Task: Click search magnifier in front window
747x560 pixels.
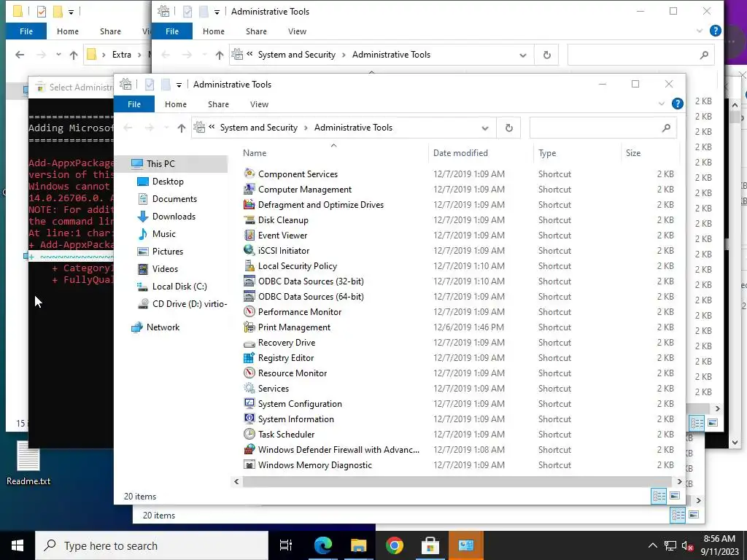Action: 666,128
